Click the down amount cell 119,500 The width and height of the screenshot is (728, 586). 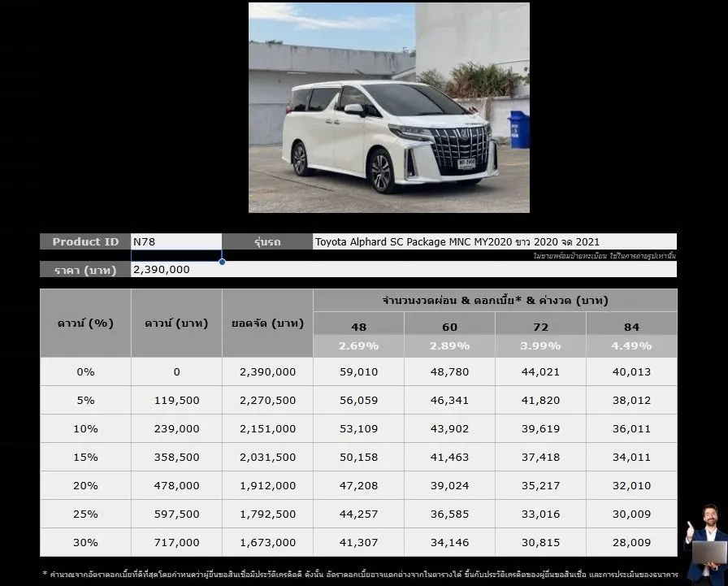(x=176, y=400)
